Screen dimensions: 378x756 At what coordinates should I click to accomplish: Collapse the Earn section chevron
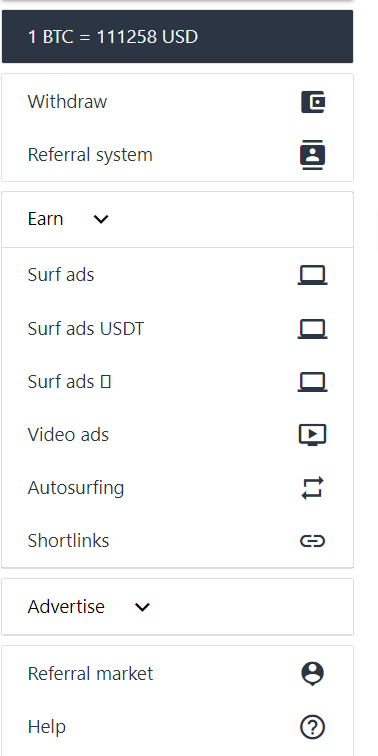click(101, 219)
